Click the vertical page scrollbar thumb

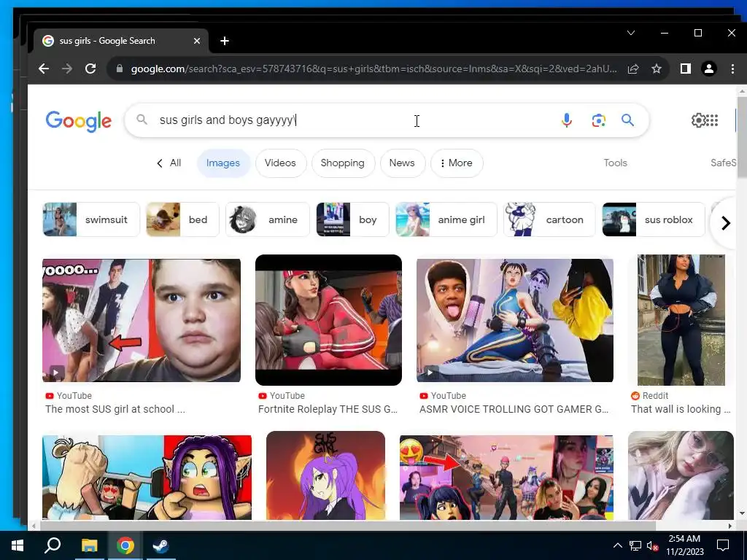742,136
